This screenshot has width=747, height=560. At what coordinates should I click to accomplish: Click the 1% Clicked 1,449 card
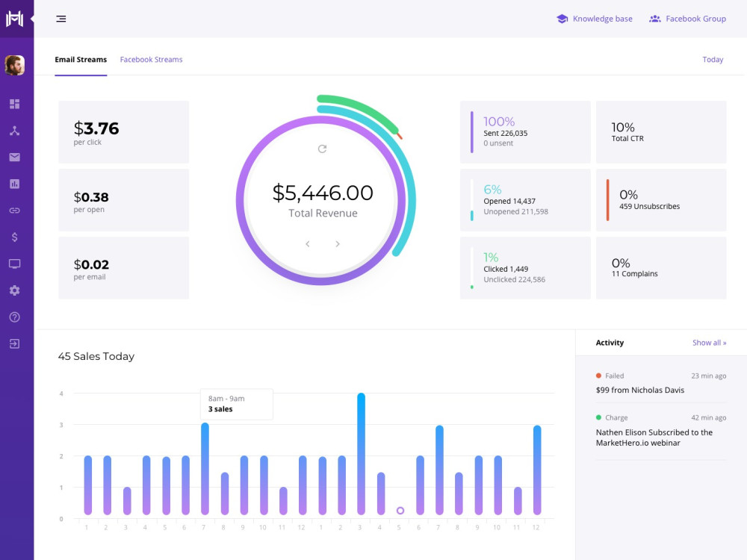tap(525, 268)
